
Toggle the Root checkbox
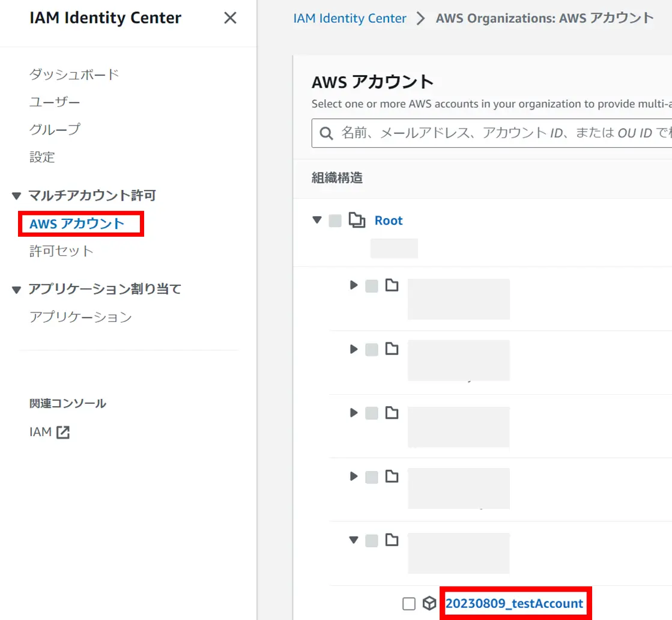click(x=335, y=221)
